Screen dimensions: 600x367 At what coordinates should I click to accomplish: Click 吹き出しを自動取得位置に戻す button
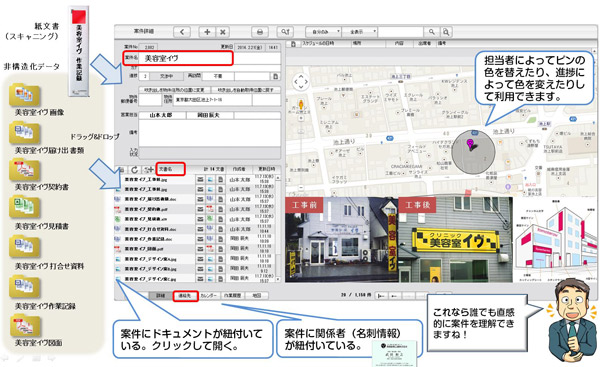tap(246, 90)
